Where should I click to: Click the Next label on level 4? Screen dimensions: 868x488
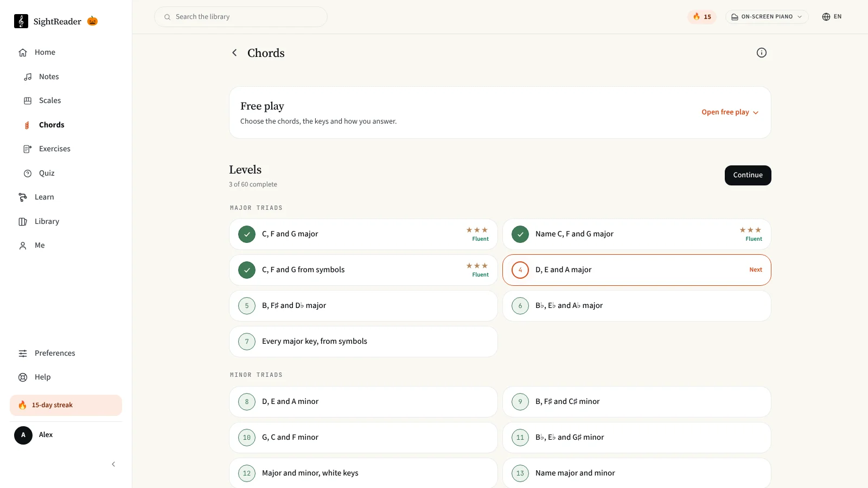(x=756, y=270)
